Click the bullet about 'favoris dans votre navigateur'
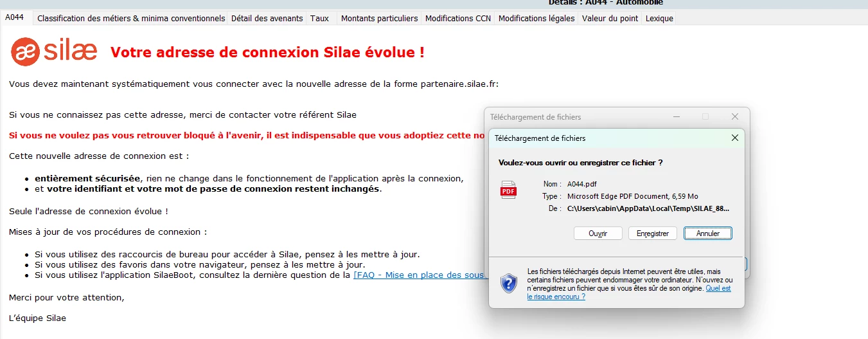 200,264
